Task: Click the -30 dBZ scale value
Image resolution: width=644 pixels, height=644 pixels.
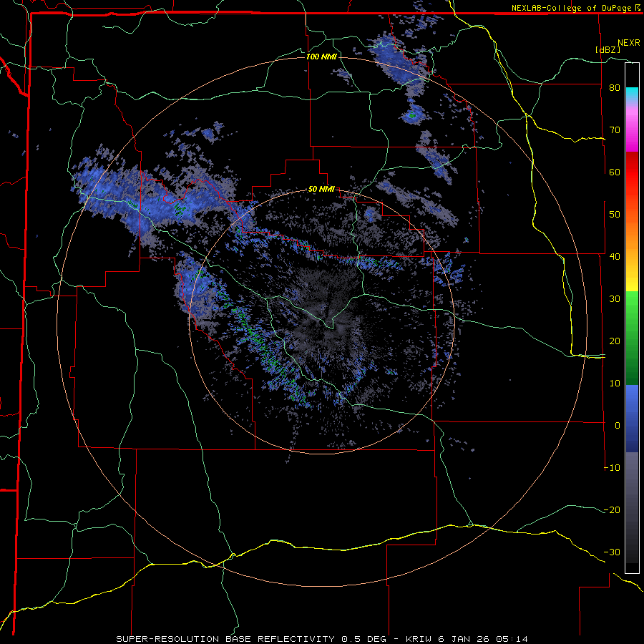Action: pyautogui.click(x=612, y=552)
